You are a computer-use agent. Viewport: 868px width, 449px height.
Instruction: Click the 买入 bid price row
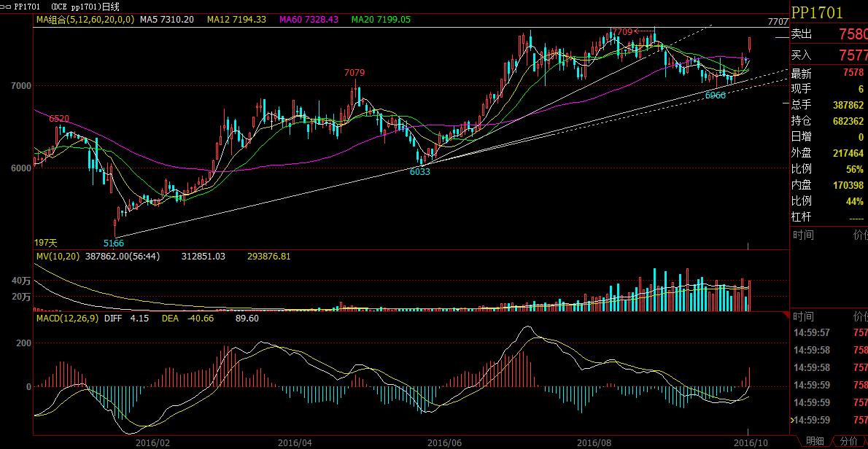[x=829, y=55]
